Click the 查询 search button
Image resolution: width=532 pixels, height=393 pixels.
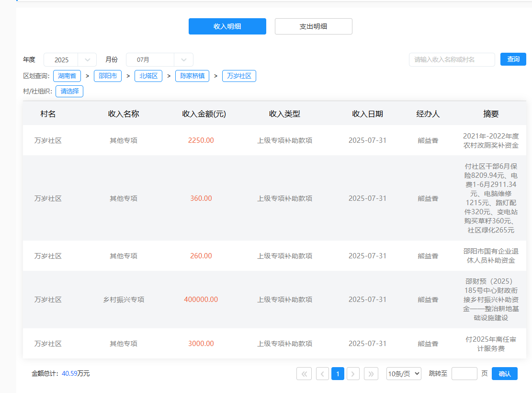point(513,59)
